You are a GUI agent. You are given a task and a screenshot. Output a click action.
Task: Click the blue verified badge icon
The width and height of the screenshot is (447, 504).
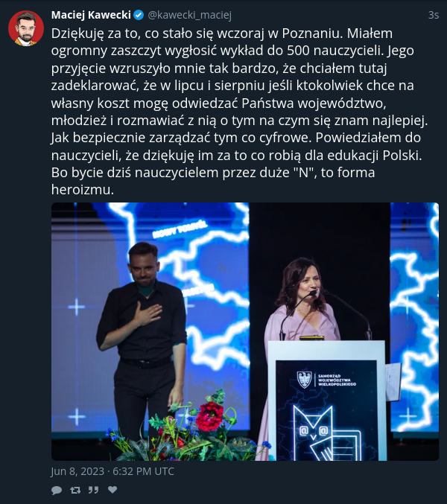pyautogui.click(x=139, y=15)
